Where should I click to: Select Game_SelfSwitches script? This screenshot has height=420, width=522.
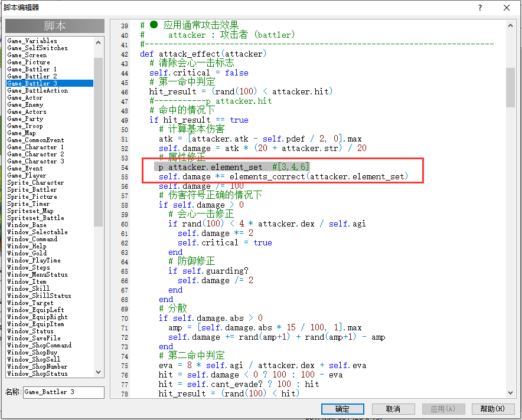(37, 48)
